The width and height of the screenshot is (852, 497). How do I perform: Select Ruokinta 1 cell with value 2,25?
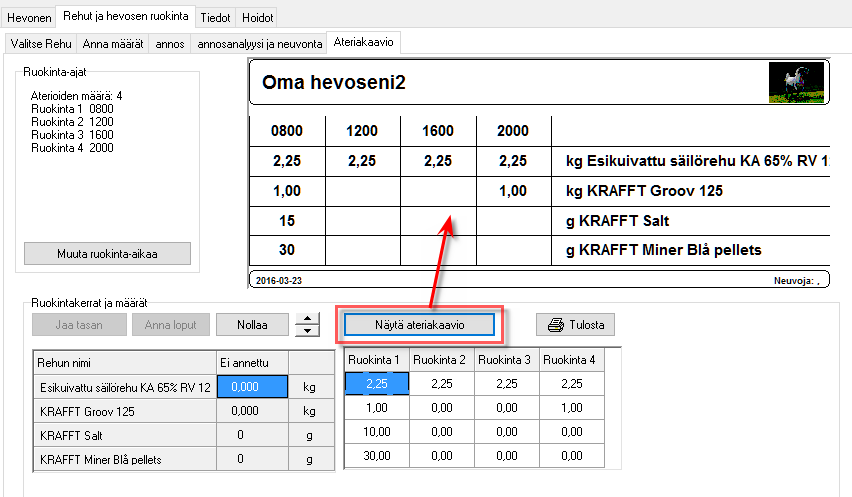point(376,382)
